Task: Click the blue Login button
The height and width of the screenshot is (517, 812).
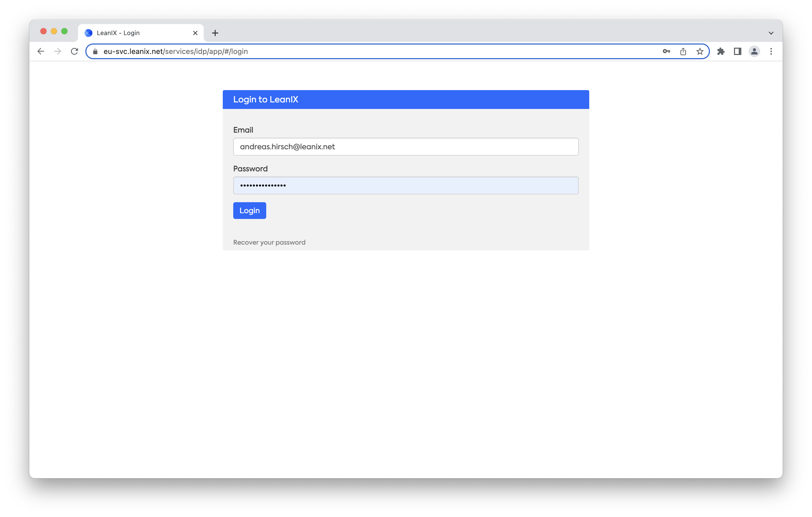Action: 249,211
